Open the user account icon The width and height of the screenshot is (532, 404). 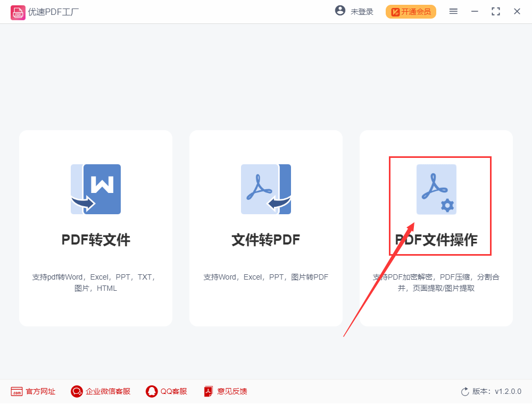[x=340, y=10]
